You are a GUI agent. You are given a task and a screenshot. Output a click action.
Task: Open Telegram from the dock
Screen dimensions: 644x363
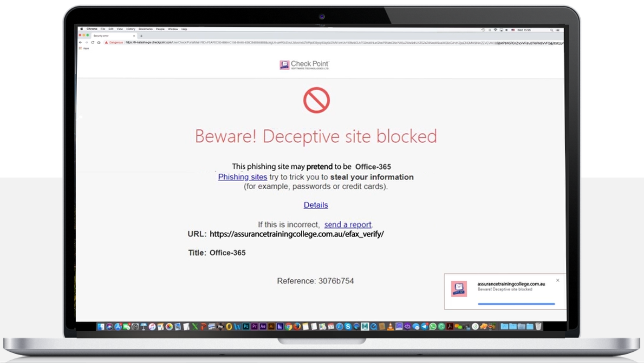pyautogui.click(x=425, y=327)
